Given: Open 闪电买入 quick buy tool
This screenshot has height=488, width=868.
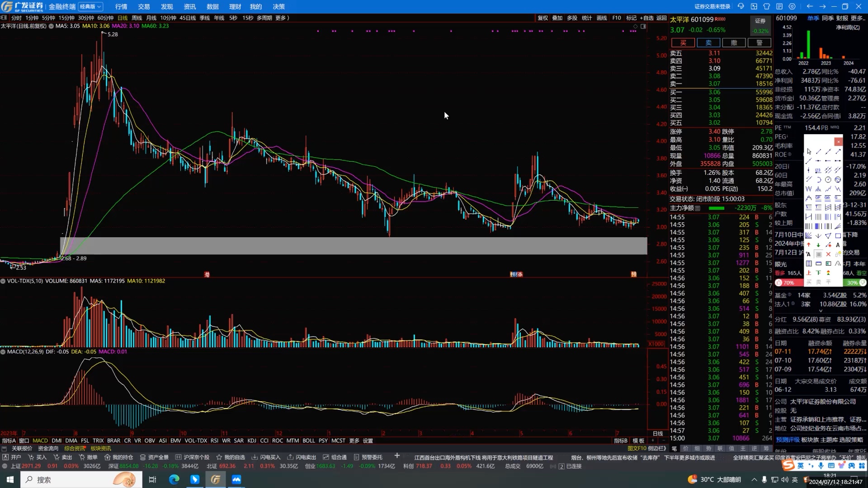Looking at the screenshot, I should coord(266,457).
